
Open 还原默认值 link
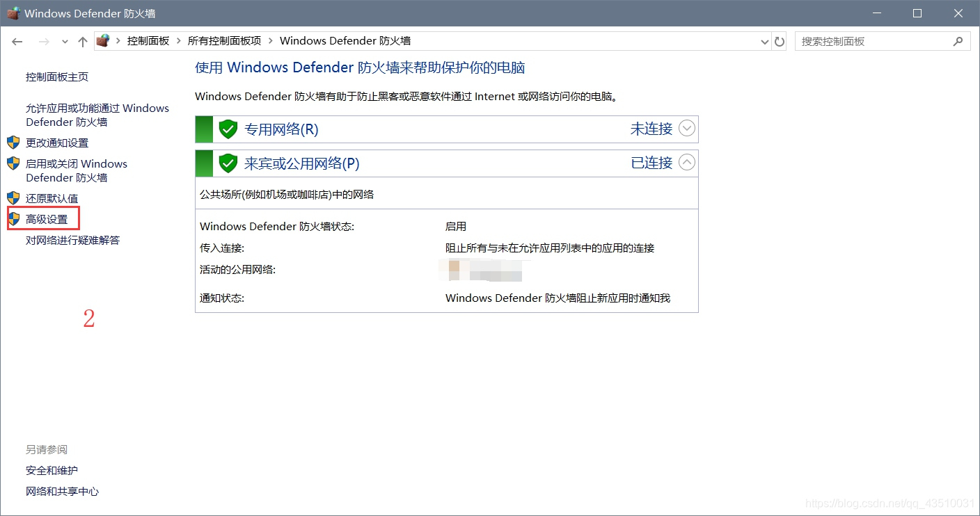[52, 199]
